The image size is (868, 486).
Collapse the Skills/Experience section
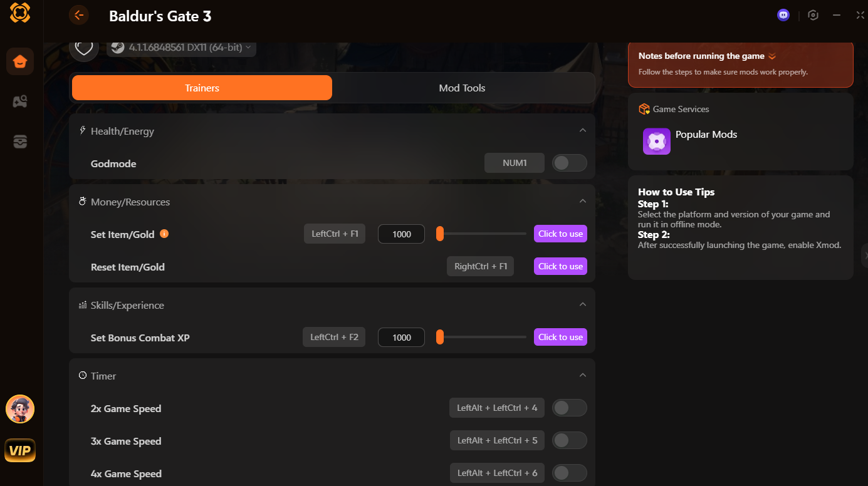coord(583,304)
